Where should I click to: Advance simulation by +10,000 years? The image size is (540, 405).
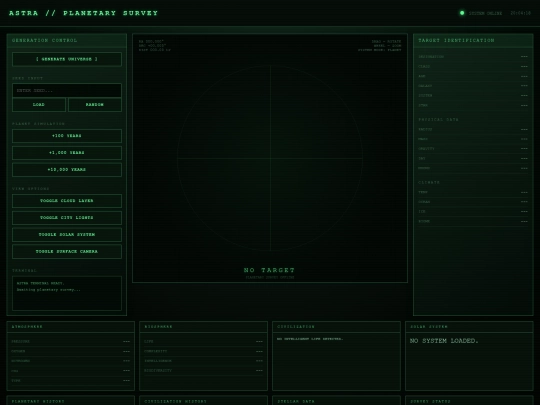pyautogui.click(x=67, y=169)
